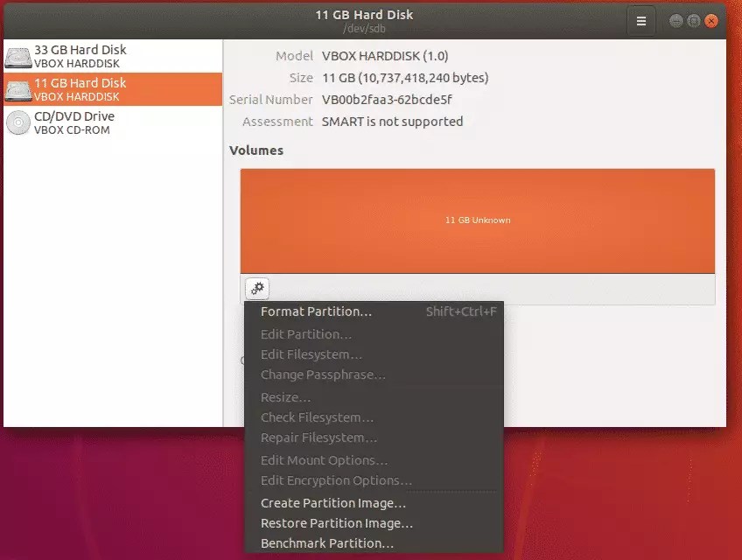Click the 33 GB Hard Disk drive icon
742x560 pixels.
click(17, 55)
